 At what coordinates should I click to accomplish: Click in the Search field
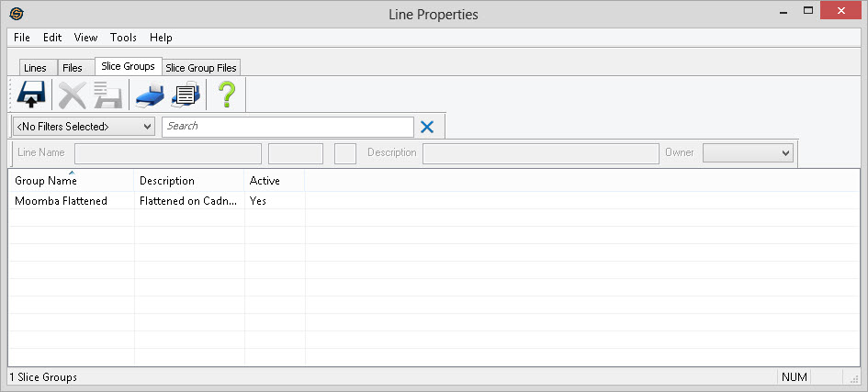pos(287,127)
